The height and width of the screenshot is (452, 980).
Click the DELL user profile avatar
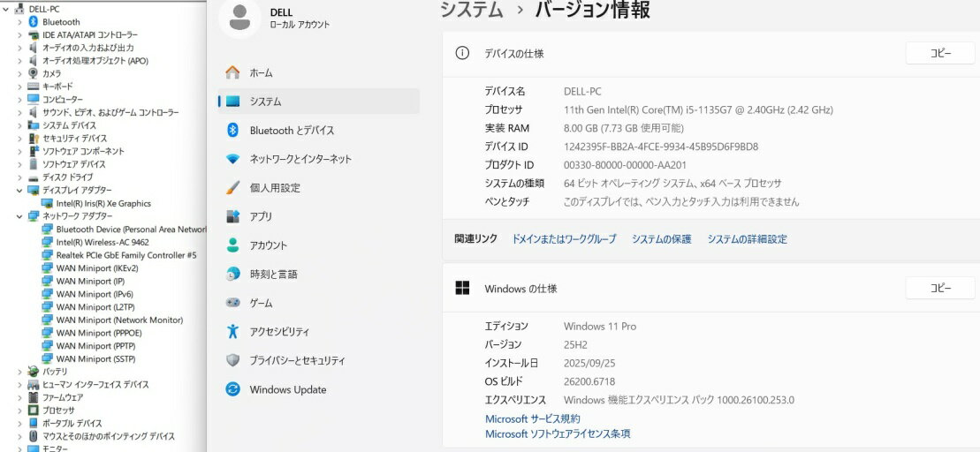[239, 18]
